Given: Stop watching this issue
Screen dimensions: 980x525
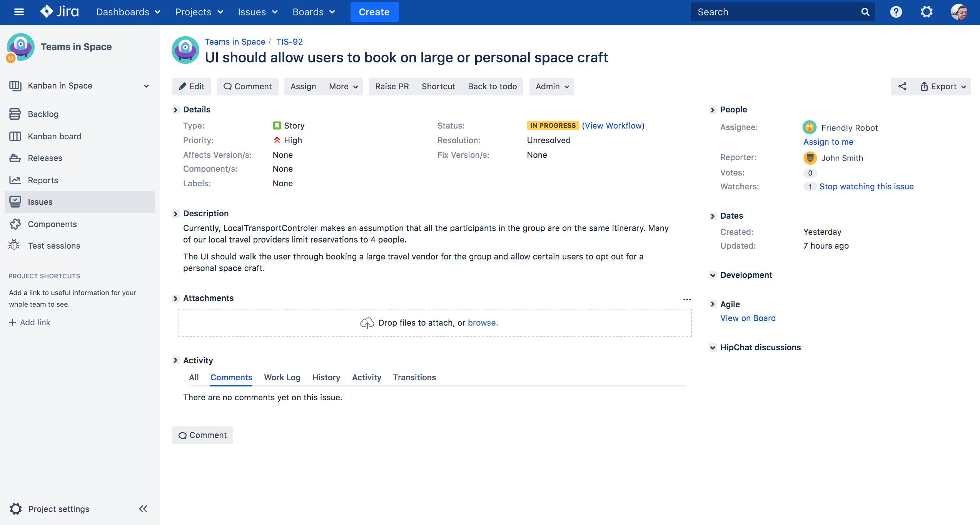Looking at the screenshot, I should (867, 186).
